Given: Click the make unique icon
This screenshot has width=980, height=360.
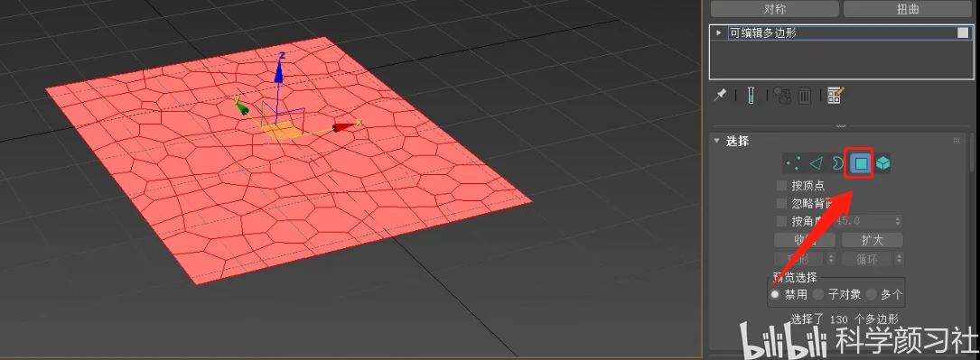Looking at the screenshot, I should 782,96.
